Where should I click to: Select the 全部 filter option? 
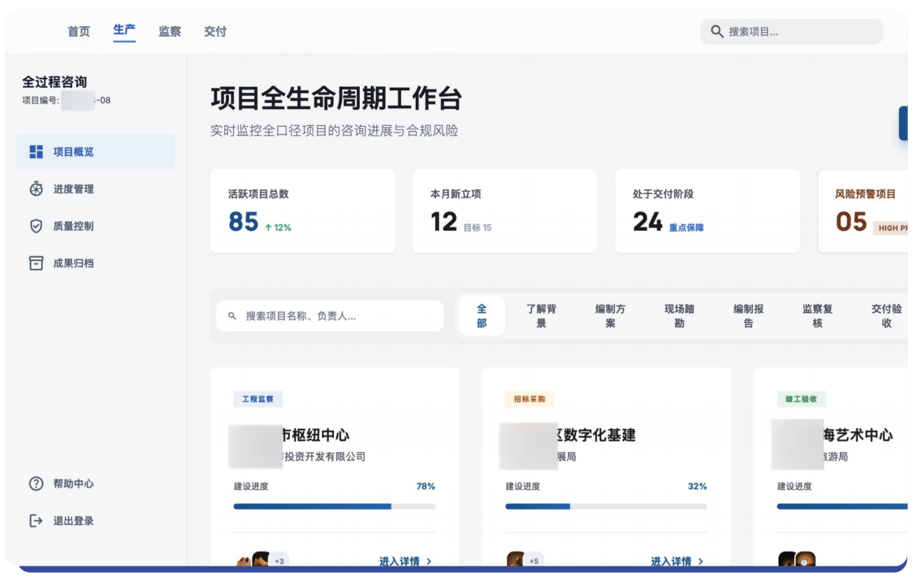[480, 316]
